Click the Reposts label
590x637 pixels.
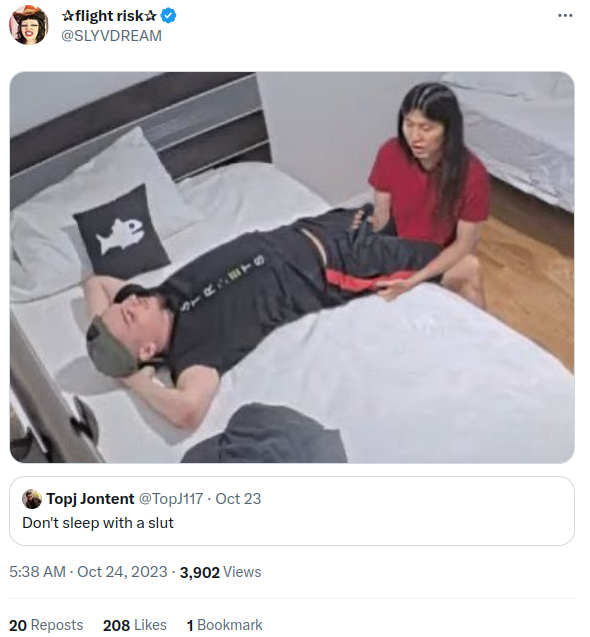point(57,625)
